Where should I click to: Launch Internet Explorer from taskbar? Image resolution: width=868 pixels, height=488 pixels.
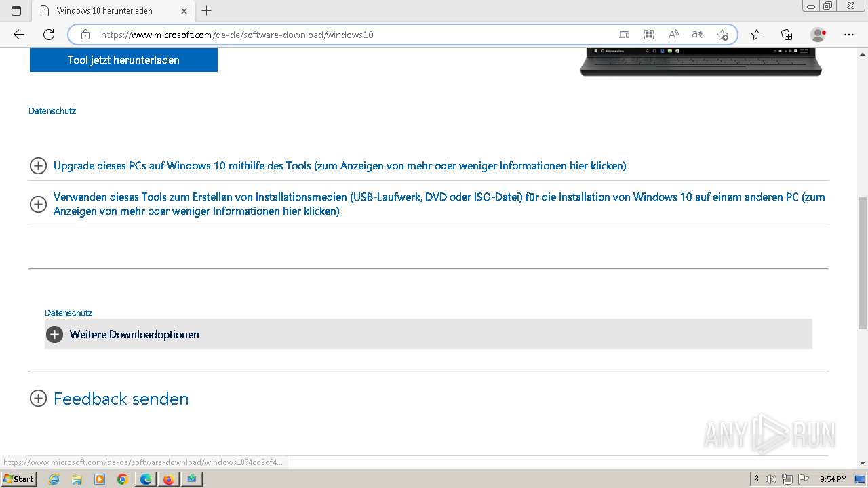54,479
